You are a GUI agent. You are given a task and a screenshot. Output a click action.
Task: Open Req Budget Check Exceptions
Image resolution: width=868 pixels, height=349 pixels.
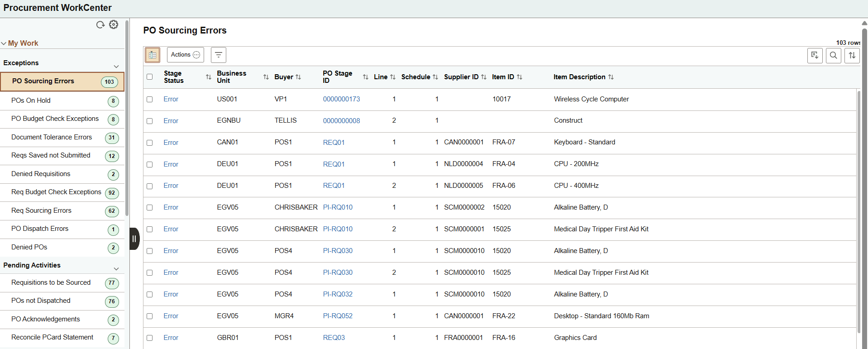click(62, 192)
